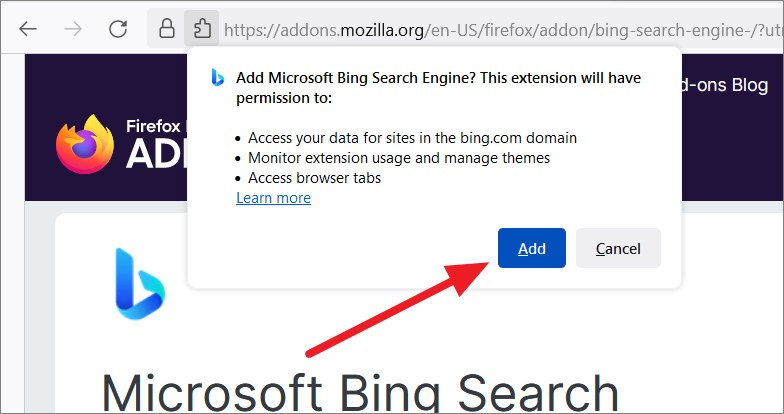Click the large Bing logo on the page
Screen dimensions: 784x414
tap(140, 284)
